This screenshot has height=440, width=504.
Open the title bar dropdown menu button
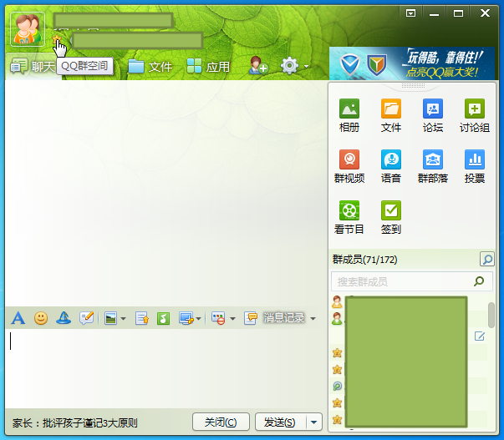click(410, 13)
